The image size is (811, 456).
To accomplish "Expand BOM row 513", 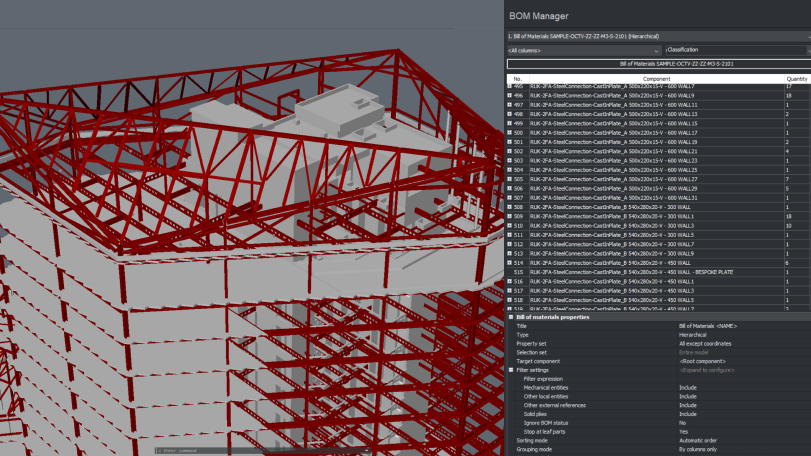I will click(x=509, y=254).
